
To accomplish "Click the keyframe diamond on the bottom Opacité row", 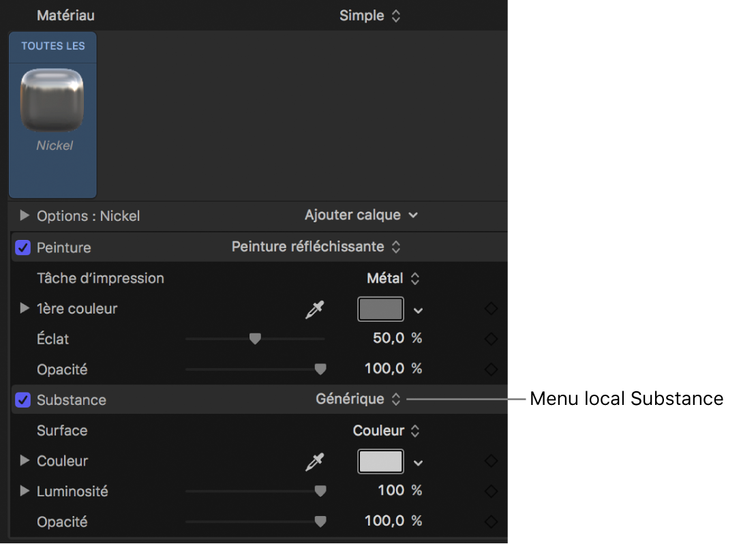I will (491, 521).
